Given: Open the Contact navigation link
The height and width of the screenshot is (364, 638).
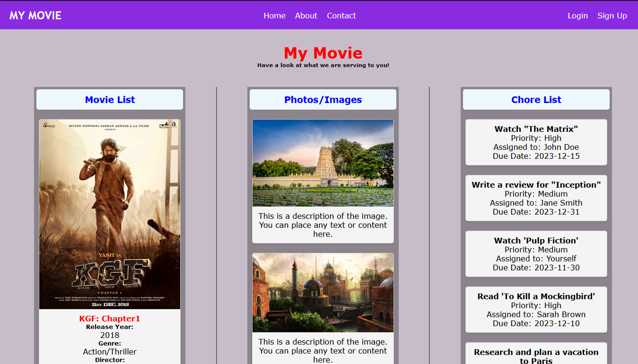Looking at the screenshot, I should [x=341, y=16].
